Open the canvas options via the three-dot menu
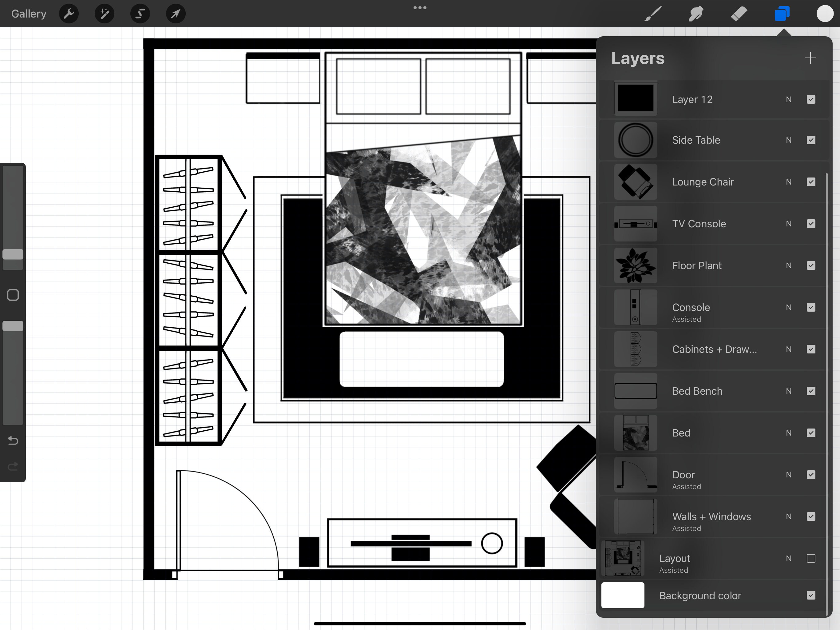840x630 pixels. click(x=420, y=7)
